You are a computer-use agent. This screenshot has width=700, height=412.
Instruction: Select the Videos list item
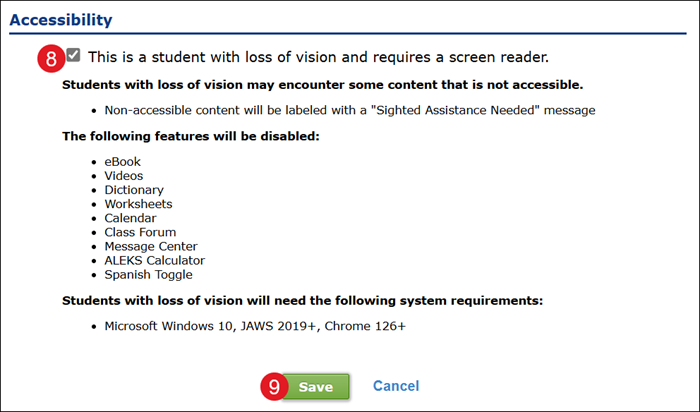point(125,175)
